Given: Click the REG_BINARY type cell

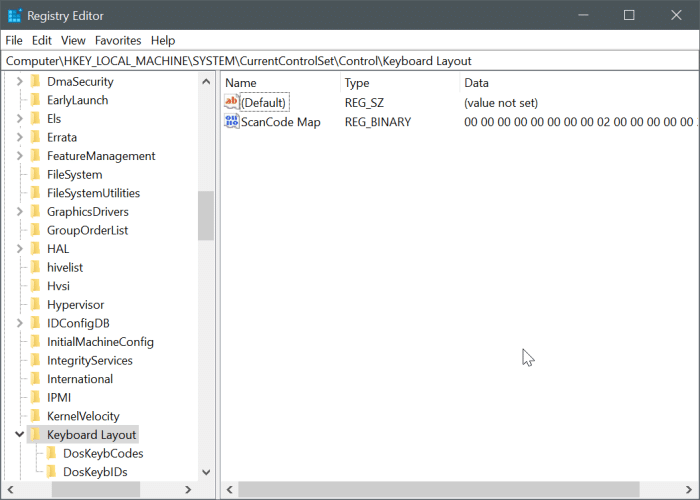Looking at the screenshot, I should [x=378, y=122].
